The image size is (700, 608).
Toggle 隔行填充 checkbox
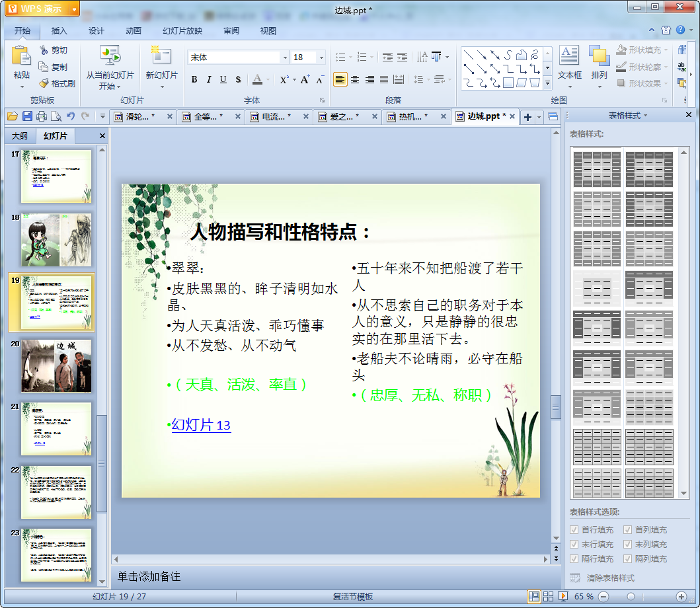coord(574,559)
